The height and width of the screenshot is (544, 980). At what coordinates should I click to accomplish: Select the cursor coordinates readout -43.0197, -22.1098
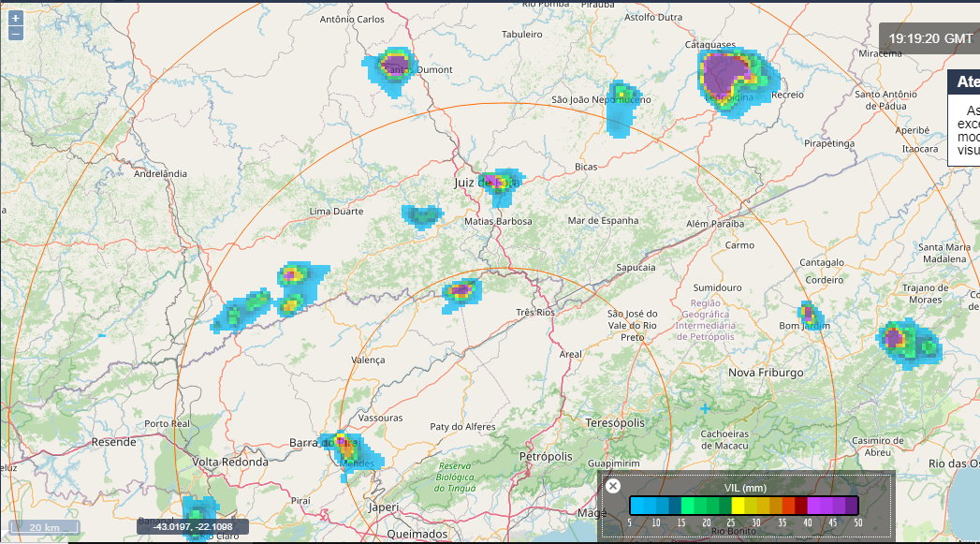point(193,526)
